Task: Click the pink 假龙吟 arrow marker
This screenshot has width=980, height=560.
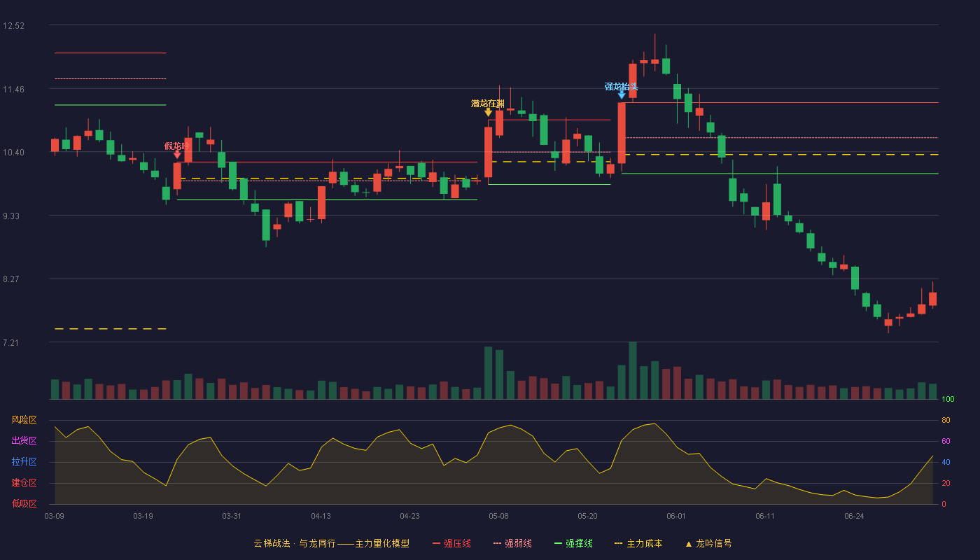Action: [177, 155]
